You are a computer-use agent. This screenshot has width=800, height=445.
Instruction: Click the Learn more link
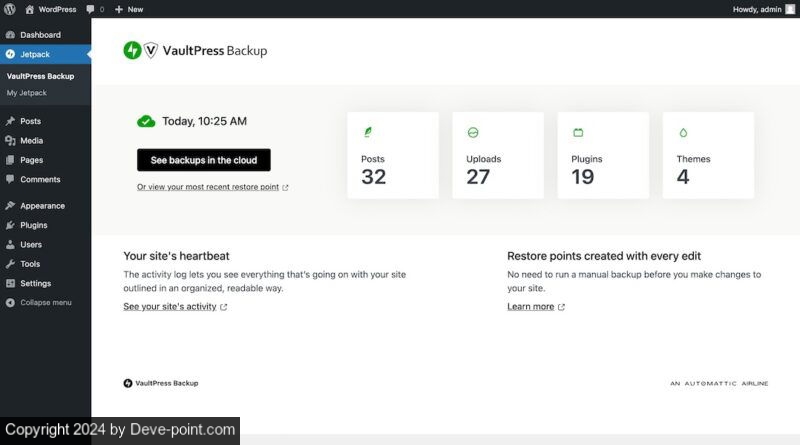click(531, 307)
